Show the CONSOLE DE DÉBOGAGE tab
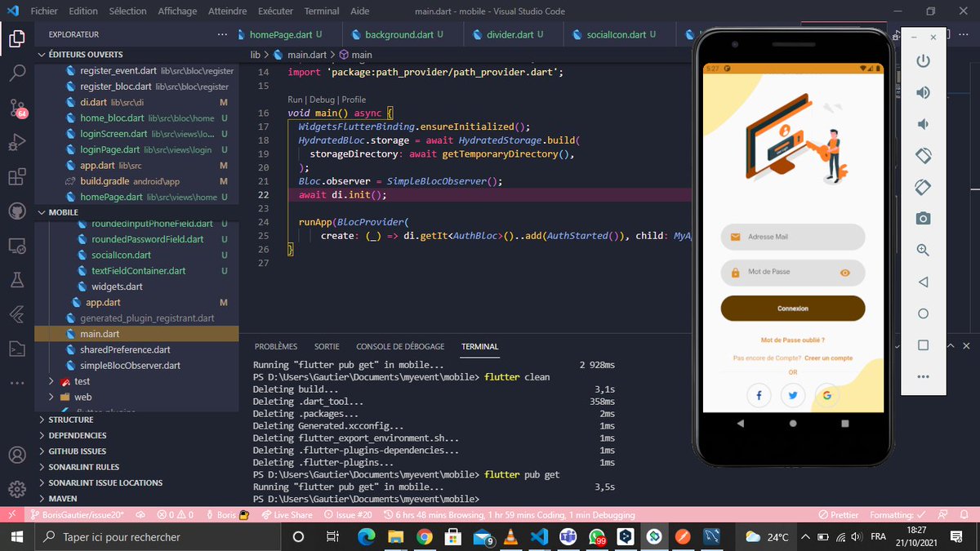The image size is (980, 551). coord(400,347)
